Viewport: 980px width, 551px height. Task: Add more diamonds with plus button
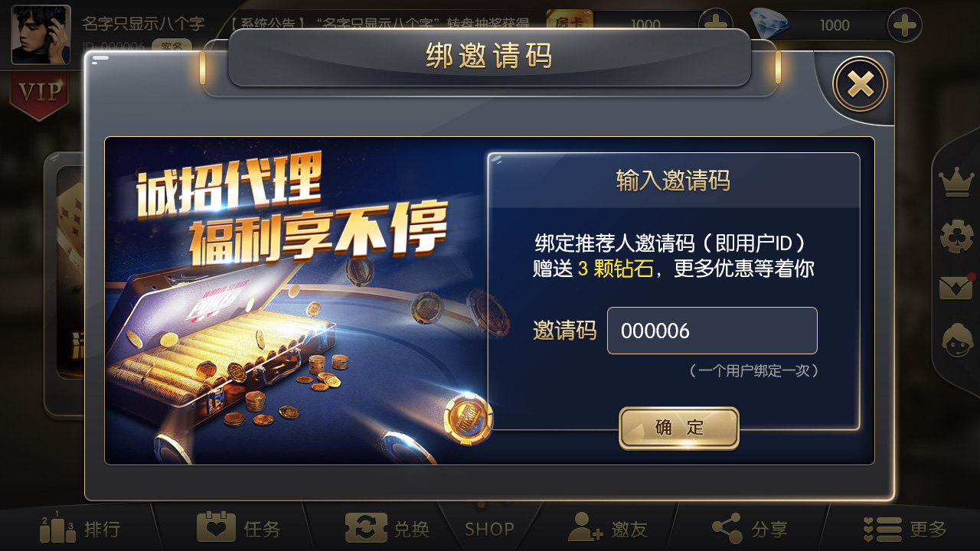[x=905, y=25]
